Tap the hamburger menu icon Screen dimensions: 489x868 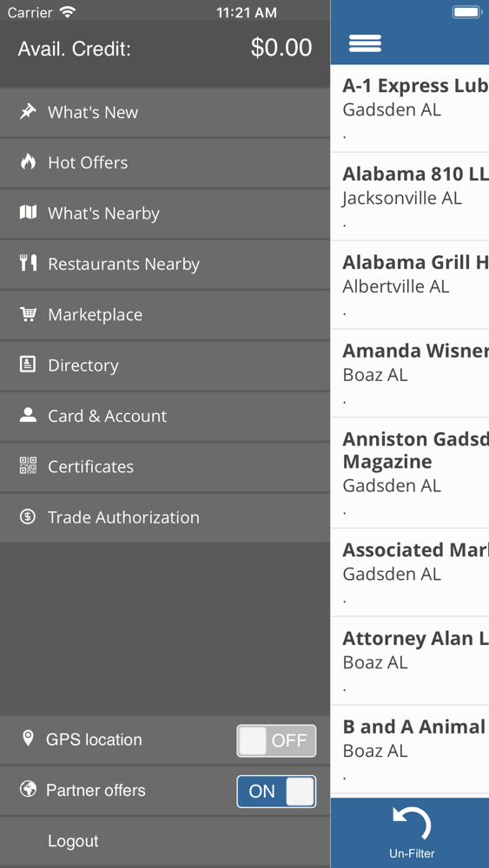[x=365, y=43]
